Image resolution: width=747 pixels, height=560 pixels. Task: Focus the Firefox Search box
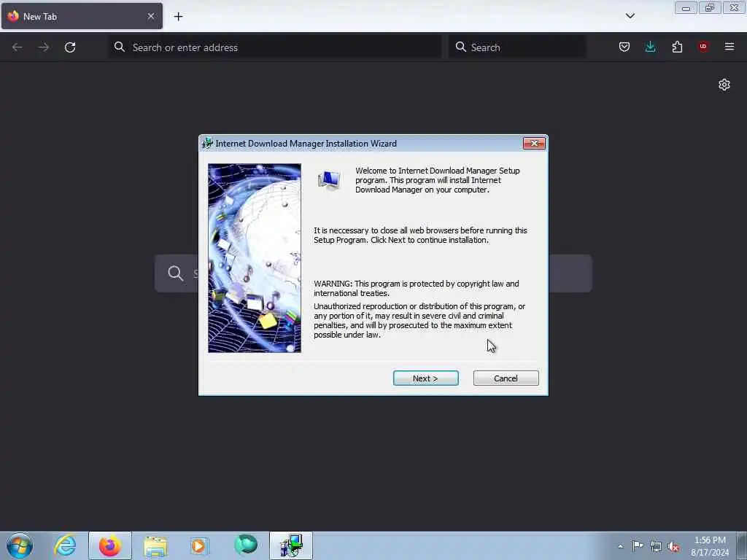(517, 47)
